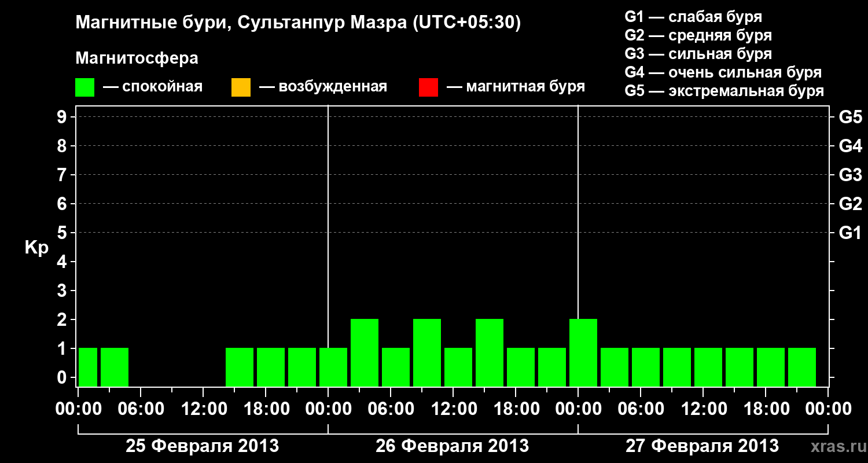
Task: Click the last green bar on 27 February
Action: pyautogui.click(x=802, y=367)
